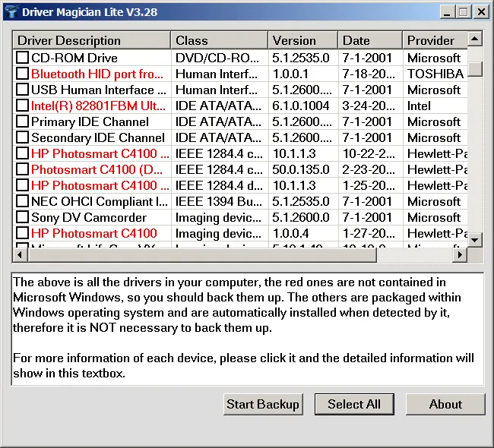Minimize the Driver Magician window
The width and height of the screenshot is (494, 448).
click(448, 11)
